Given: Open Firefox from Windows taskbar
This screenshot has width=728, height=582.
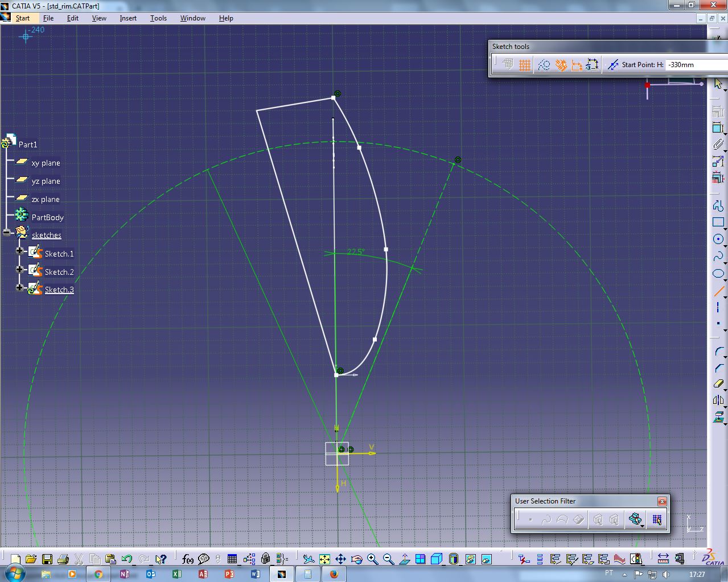Looking at the screenshot, I should click(334, 574).
